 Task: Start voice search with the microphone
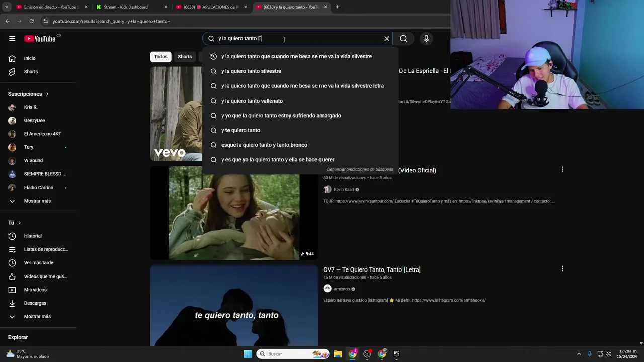click(x=426, y=39)
